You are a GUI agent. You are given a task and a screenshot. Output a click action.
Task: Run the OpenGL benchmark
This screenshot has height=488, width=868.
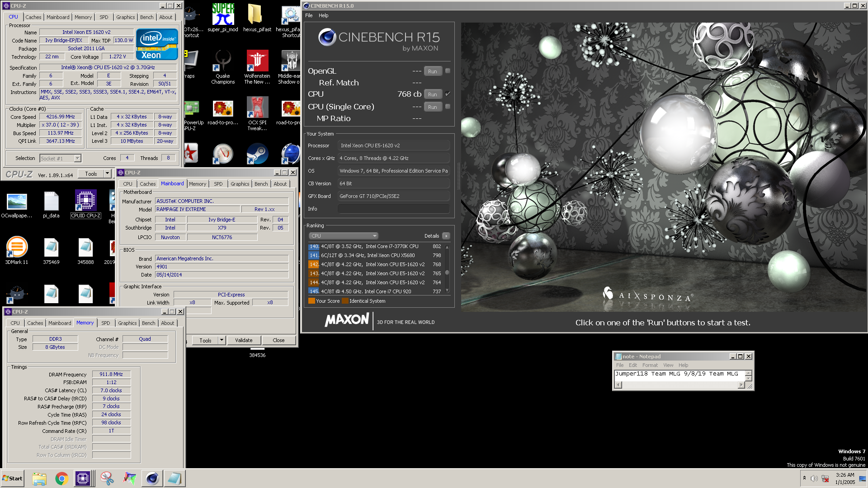point(433,71)
